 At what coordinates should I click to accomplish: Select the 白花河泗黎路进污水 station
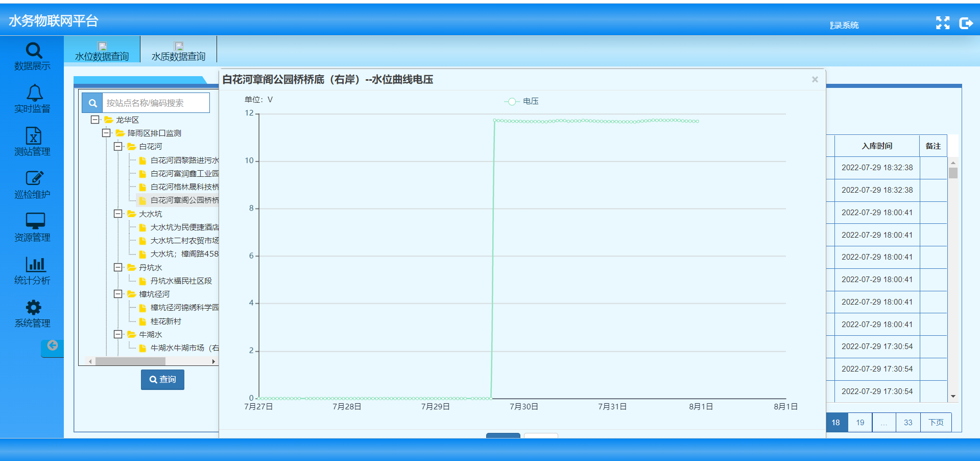click(x=184, y=160)
